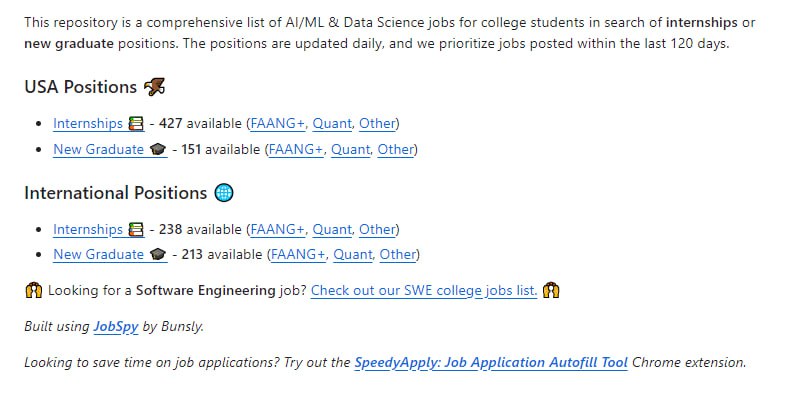Open Quant link for USA Internships
This screenshot has width=797, height=395.
click(x=332, y=124)
